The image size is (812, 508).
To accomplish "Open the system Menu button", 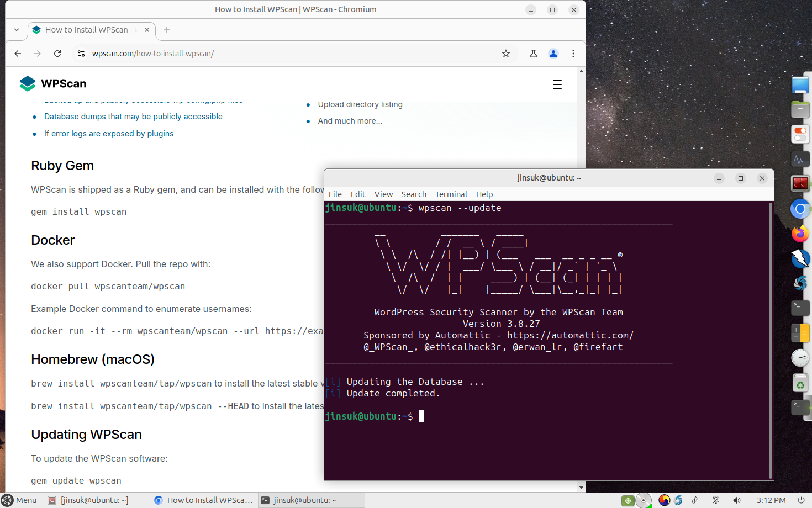I will tap(19, 500).
